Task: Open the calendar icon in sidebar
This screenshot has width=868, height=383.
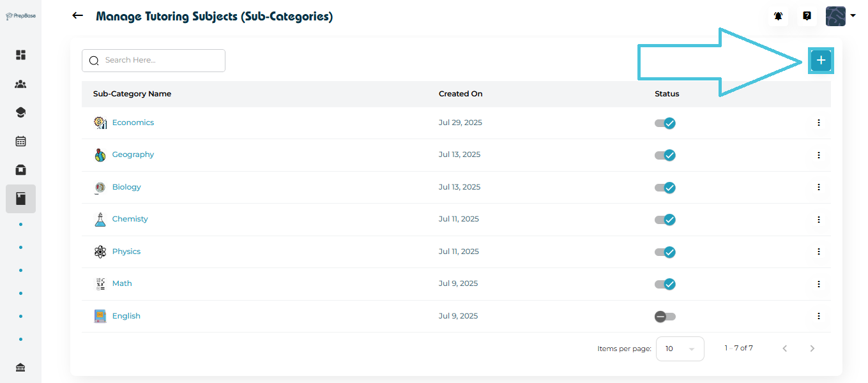Action: [20, 141]
